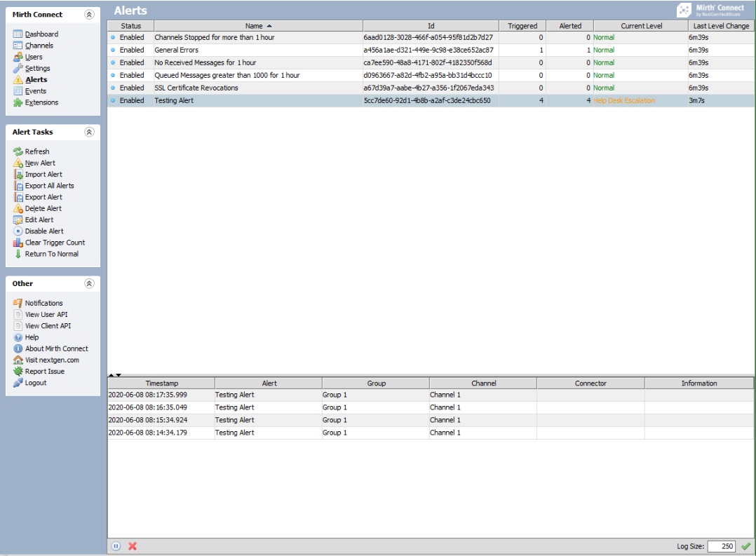The height and width of the screenshot is (556, 756).
Task: Collapse the Mirth Connect panel
Action: pyautogui.click(x=89, y=15)
